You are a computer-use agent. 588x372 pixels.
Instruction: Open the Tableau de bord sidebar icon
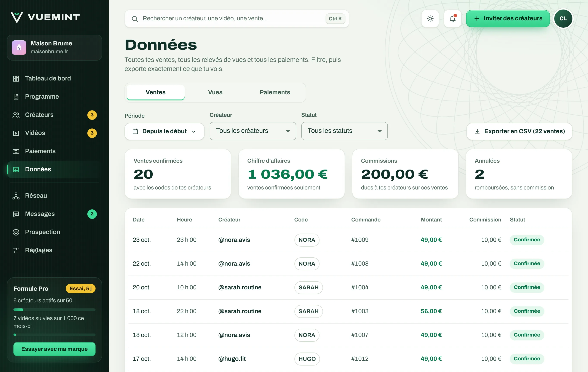coord(16,79)
